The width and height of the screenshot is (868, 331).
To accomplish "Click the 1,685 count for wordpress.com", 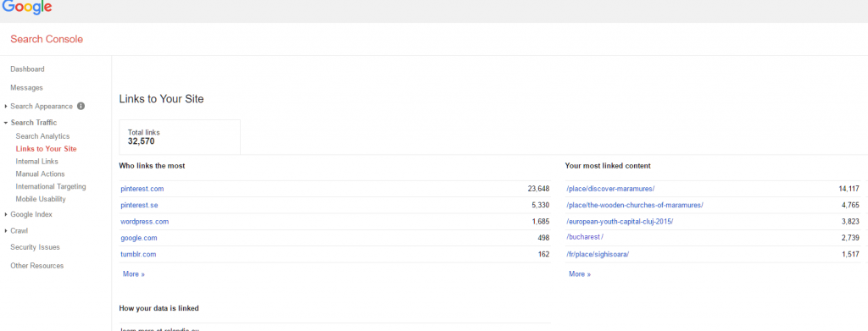I will point(540,222).
